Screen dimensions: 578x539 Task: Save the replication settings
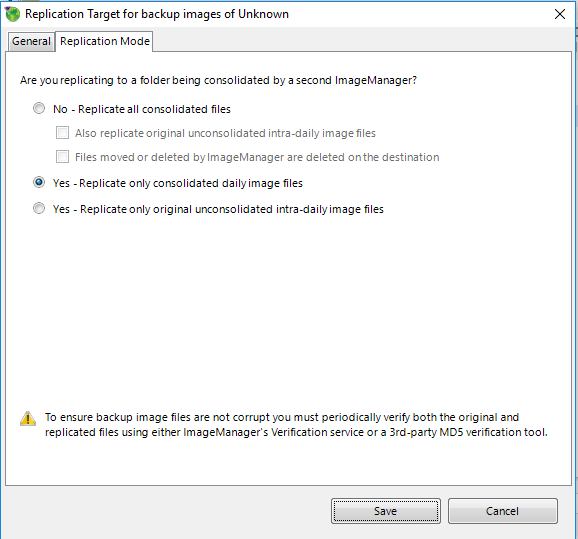(386, 511)
